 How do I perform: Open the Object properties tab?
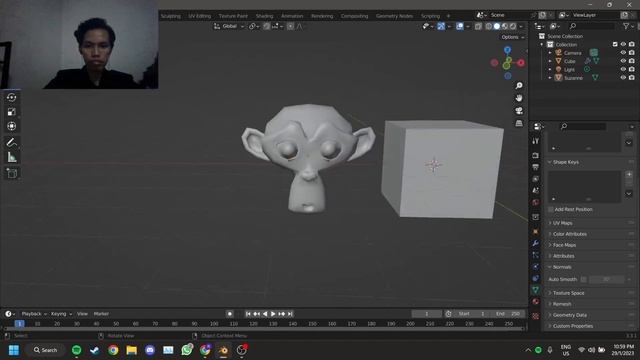point(536,231)
